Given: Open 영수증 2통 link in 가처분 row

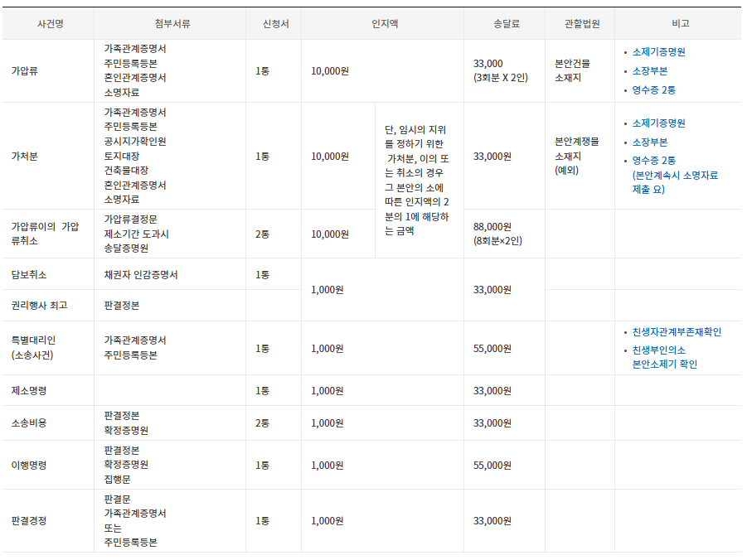Looking at the screenshot, I should click(x=653, y=160).
